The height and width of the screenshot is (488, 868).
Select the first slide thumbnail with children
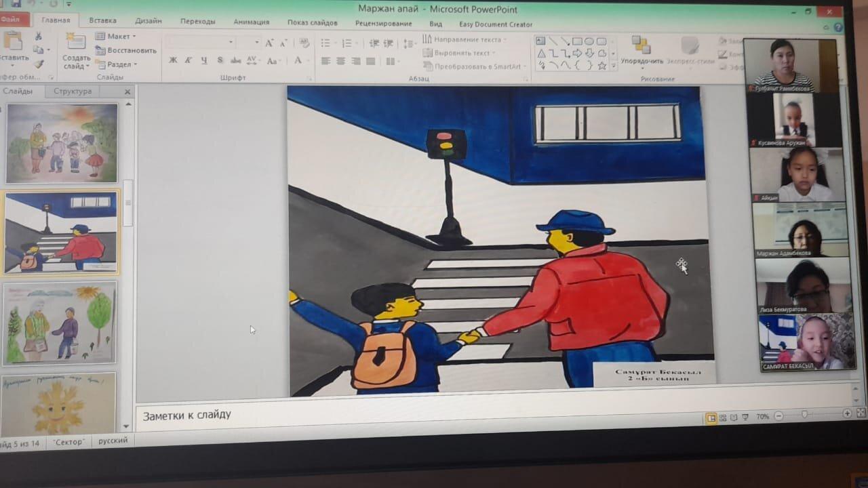pyautogui.click(x=62, y=142)
